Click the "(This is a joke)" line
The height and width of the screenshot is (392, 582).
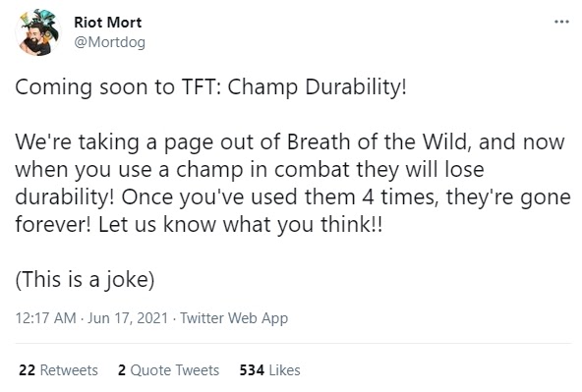point(85,279)
